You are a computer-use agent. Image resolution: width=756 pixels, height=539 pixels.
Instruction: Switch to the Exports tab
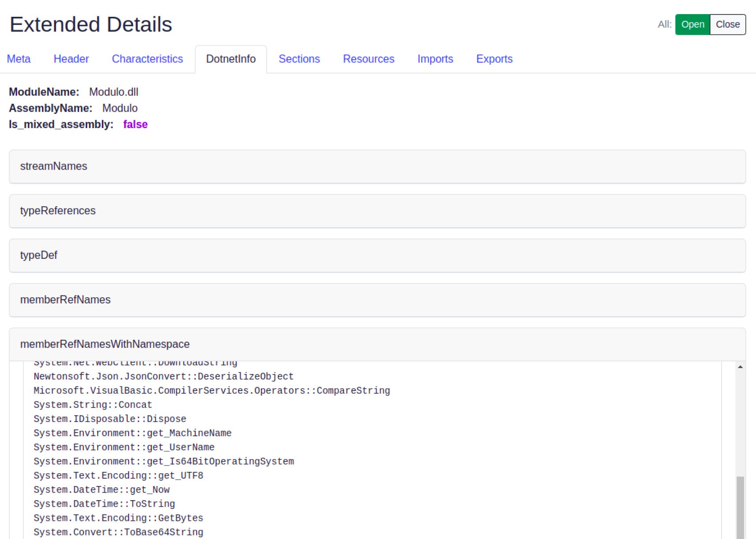pyautogui.click(x=494, y=59)
